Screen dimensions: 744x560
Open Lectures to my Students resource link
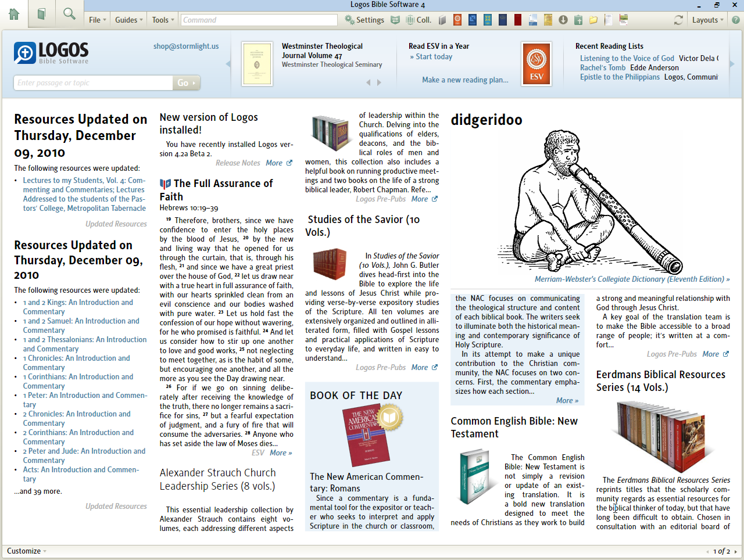(84, 195)
